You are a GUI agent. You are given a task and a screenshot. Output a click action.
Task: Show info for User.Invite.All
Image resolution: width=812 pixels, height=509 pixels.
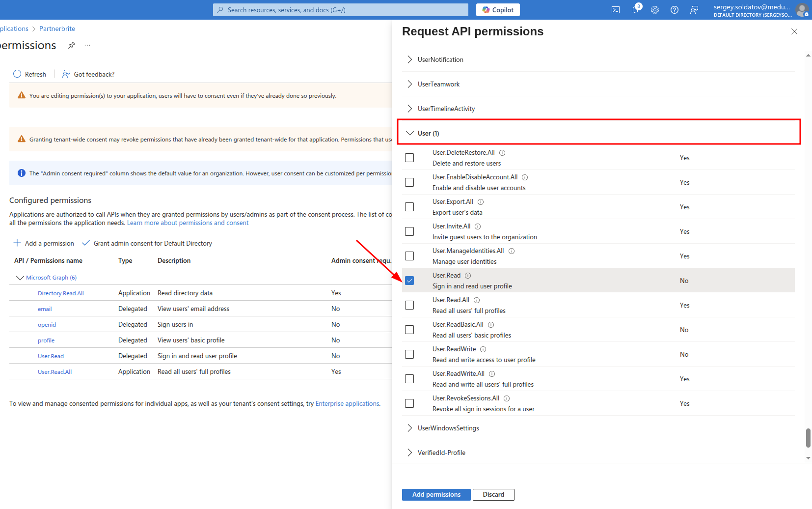(x=478, y=226)
